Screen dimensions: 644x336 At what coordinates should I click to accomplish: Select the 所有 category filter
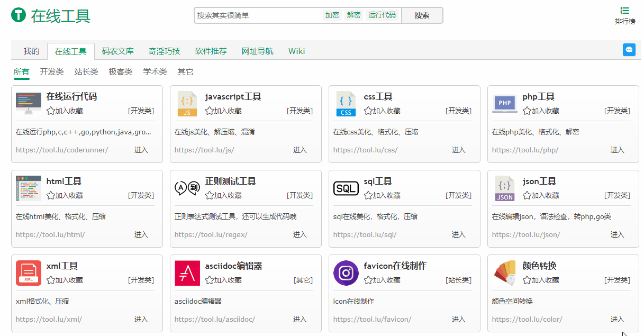pos(22,72)
